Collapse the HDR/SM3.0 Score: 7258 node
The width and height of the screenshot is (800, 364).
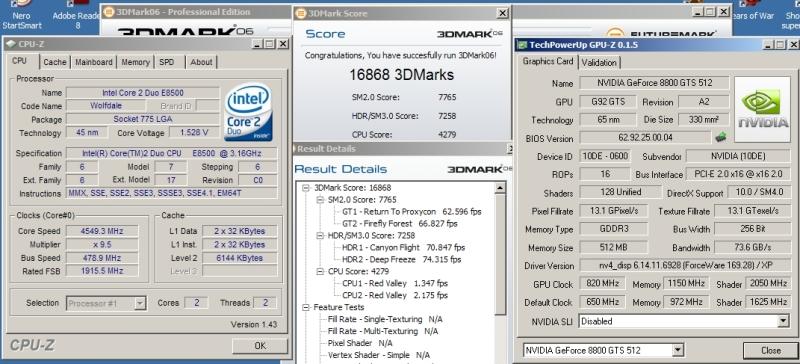(320, 236)
